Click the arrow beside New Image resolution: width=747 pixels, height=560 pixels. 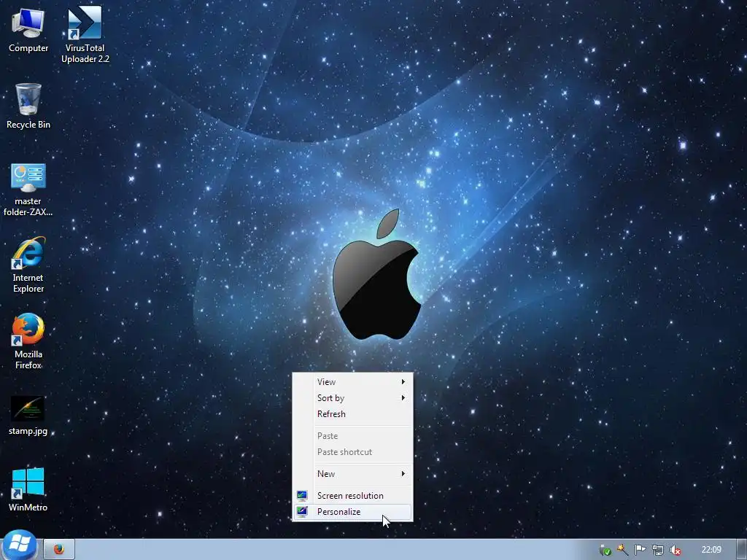tap(403, 474)
